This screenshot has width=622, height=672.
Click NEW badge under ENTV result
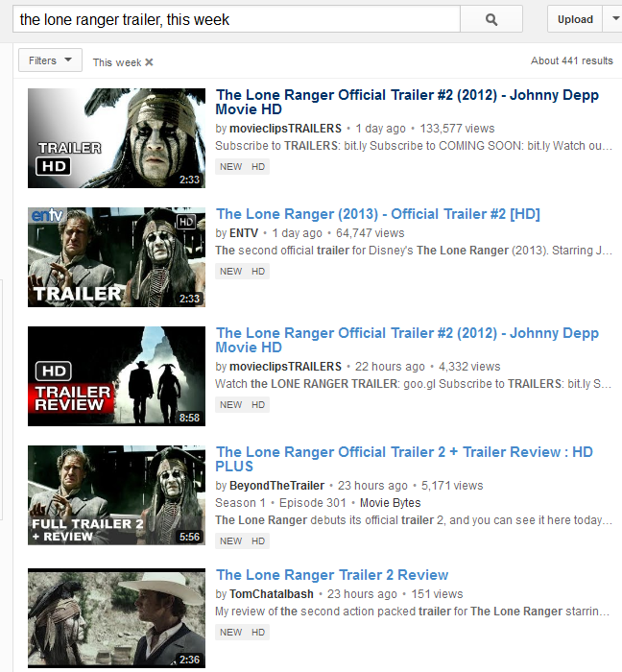[x=231, y=272]
